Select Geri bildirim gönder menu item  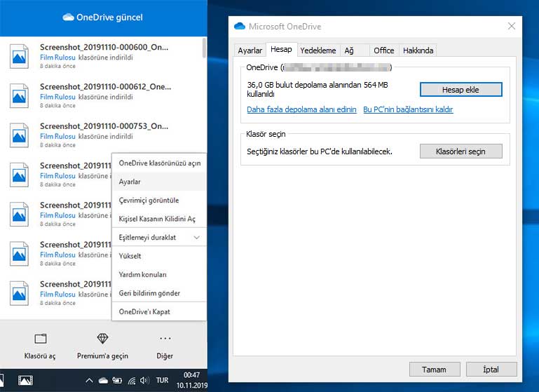(x=160, y=293)
